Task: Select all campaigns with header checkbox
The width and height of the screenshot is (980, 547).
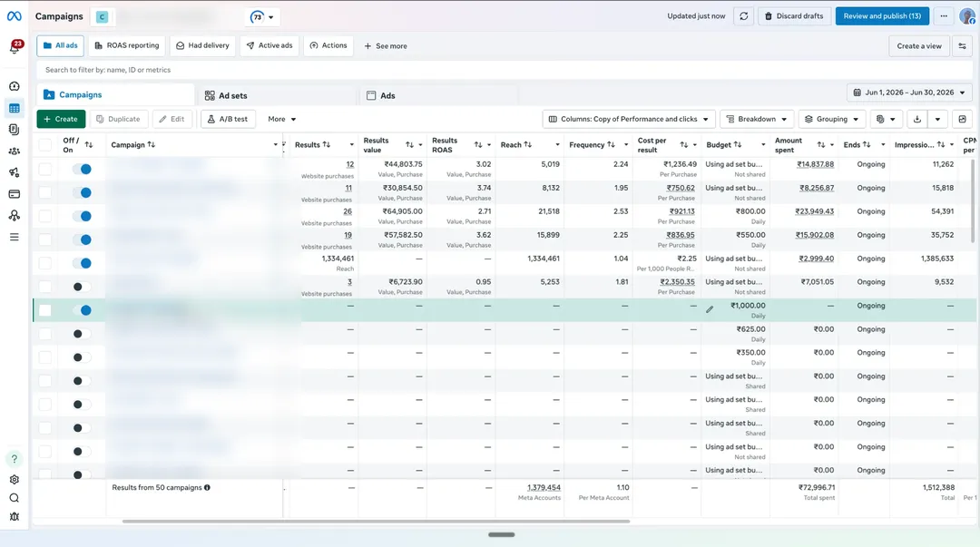Action: pyautogui.click(x=45, y=145)
